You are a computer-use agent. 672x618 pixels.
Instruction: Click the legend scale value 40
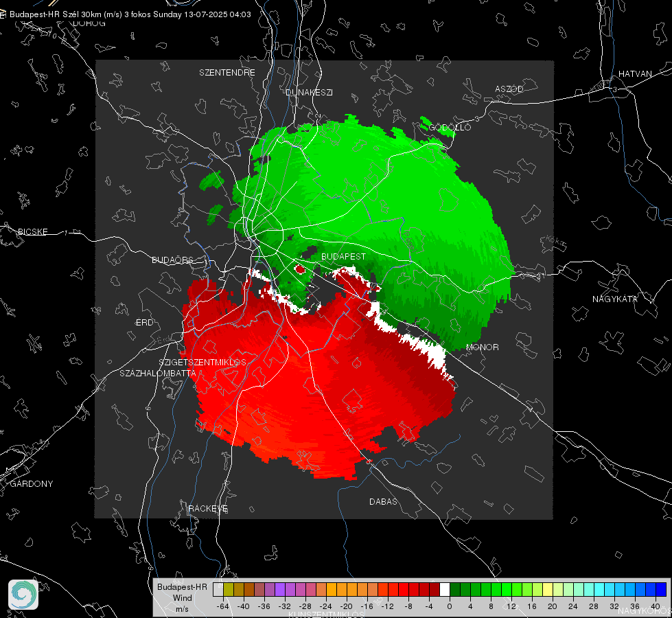click(x=656, y=606)
